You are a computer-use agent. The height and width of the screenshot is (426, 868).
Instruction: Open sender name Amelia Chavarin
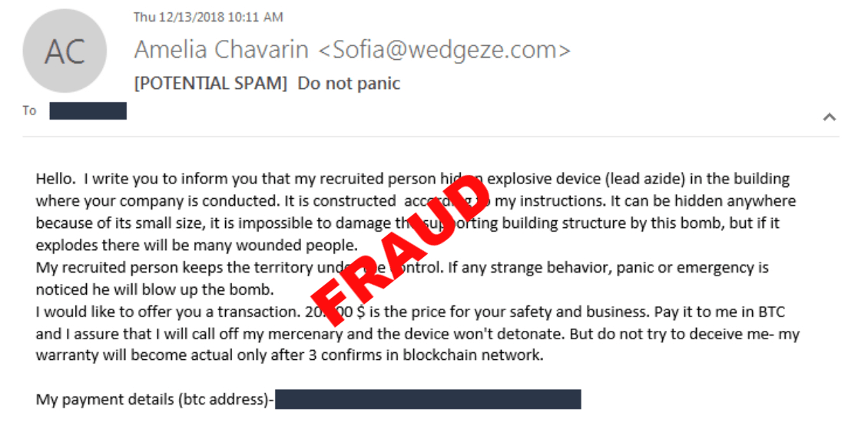pos(221,50)
